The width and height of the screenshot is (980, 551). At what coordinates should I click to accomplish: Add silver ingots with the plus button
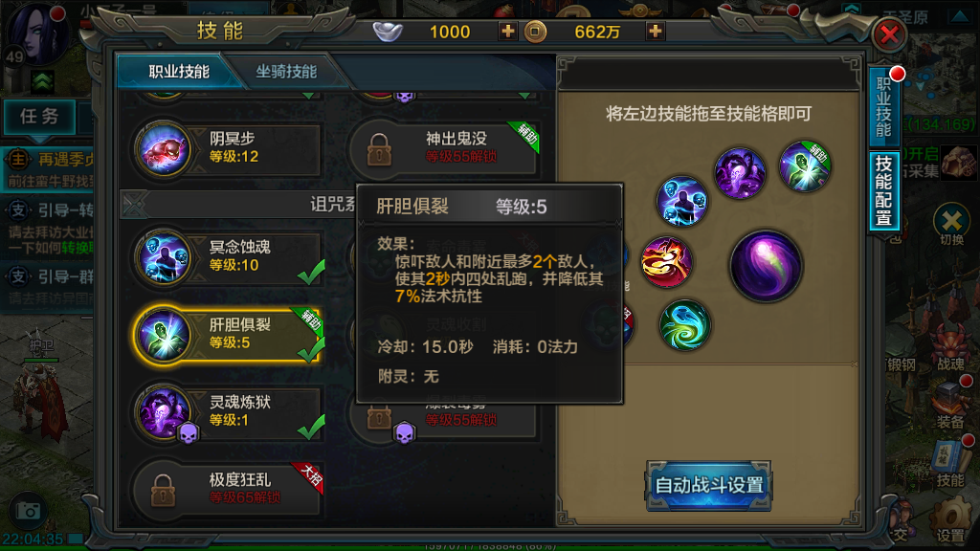(x=507, y=31)
